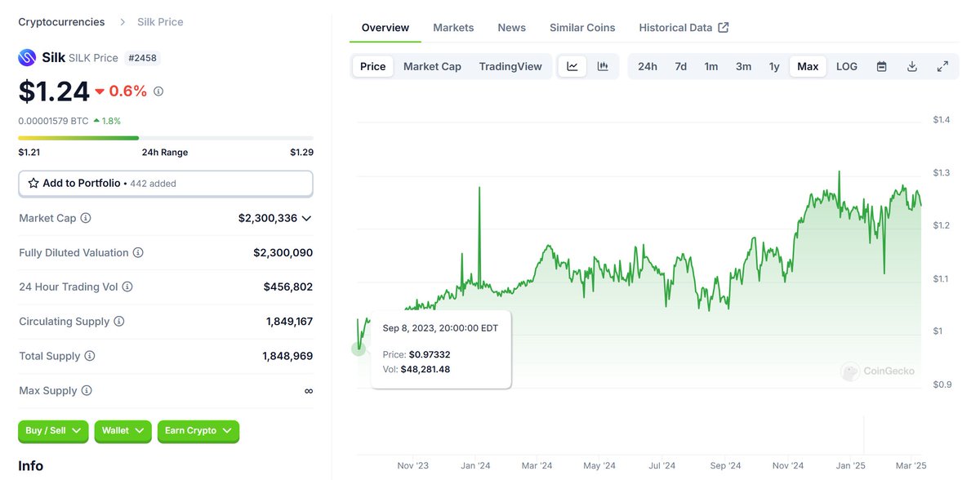980x480 pixels.
Task: Click the Silk coin logo icon
Action: (x=28, y=58)
